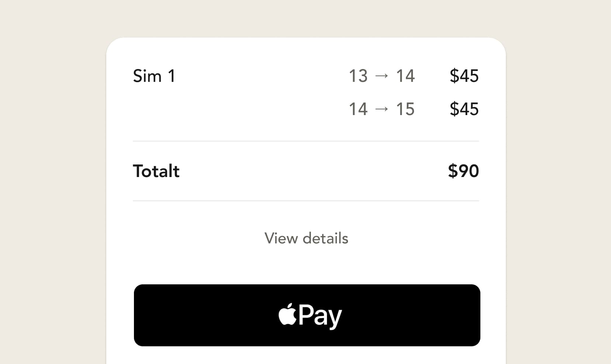Screen dimensions: 611x364
Task: Click the 14 → 15 time slot
Action: click(382, 109)
